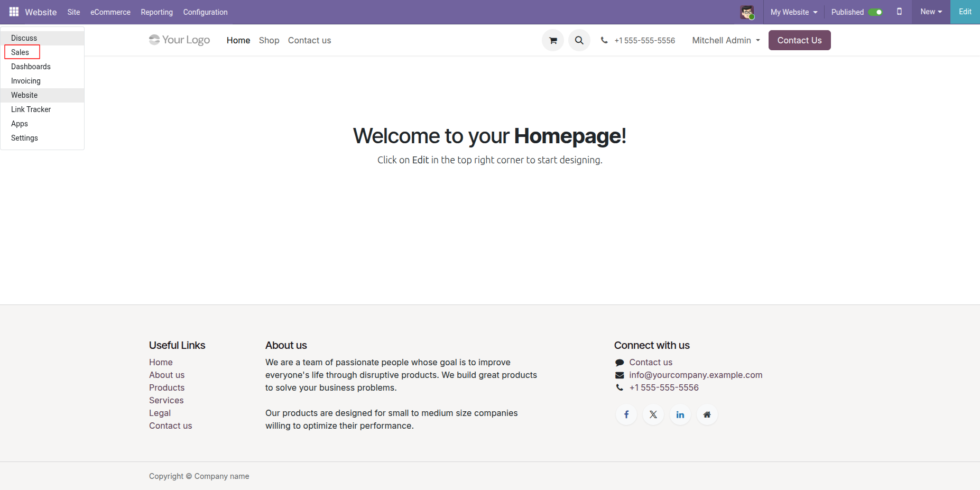Screen dimensions: 980x490
Task: Go to Shop in the site navigation
Action: [269, 40]
